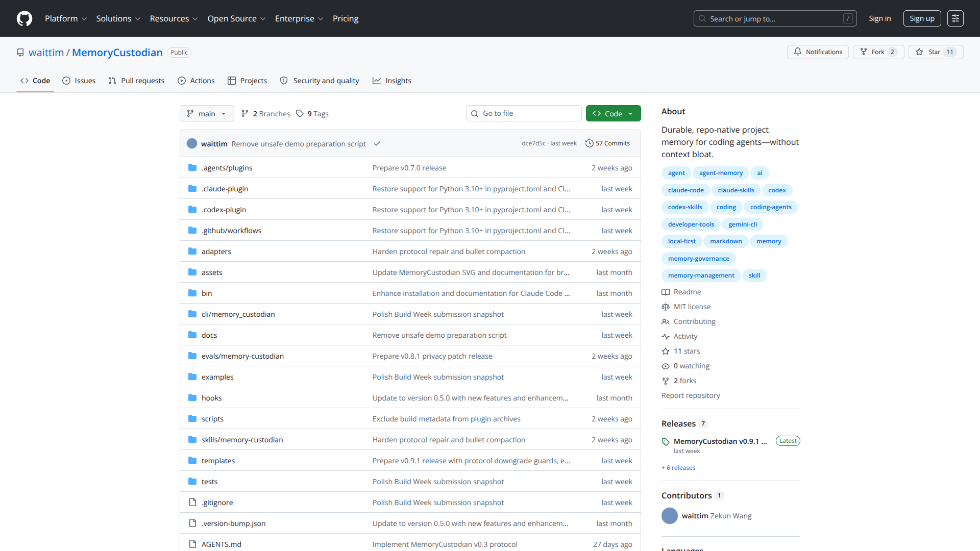980x551 pixels.
Task: Open the skills/memory-custodian folder
Action: coord(242,440)
